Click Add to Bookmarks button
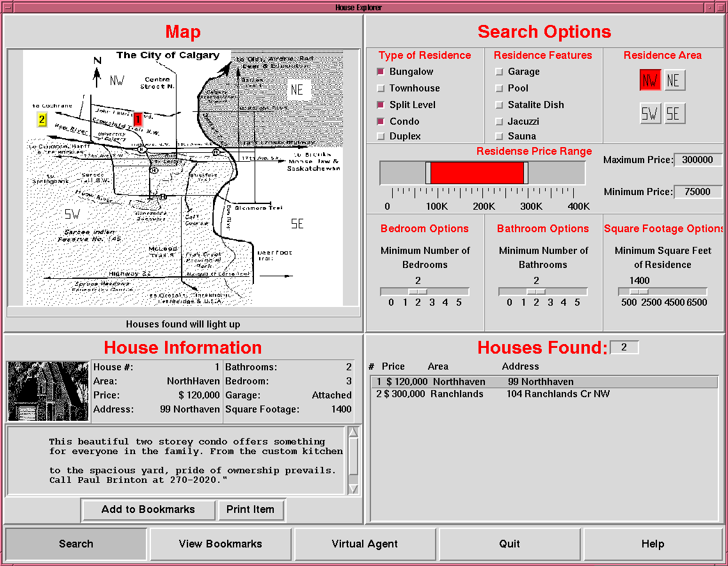The height and width of the screenshot is (566, 728). coord(148,509)
